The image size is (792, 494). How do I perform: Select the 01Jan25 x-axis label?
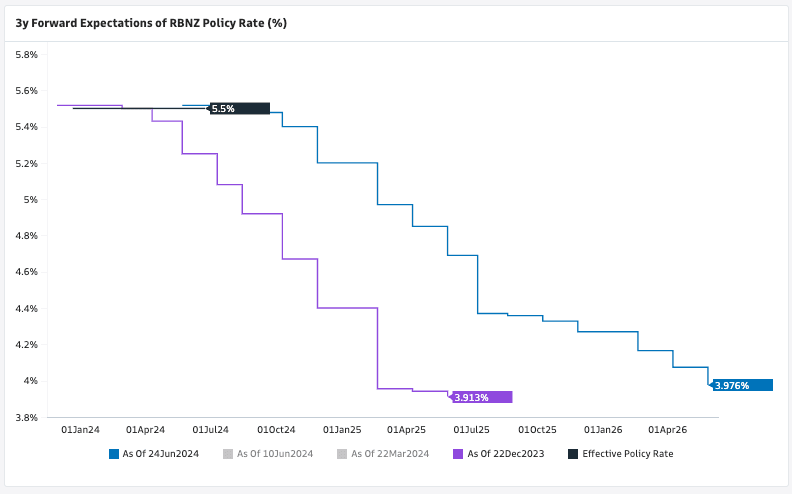[x=341, y=429]
